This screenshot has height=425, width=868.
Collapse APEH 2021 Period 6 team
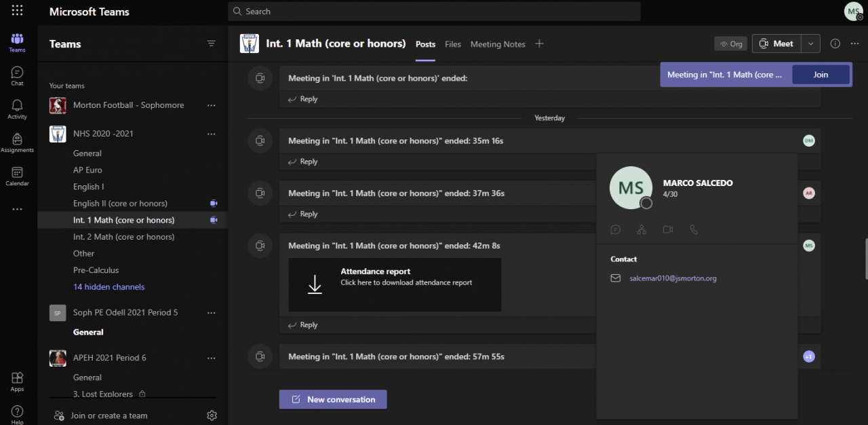[x=109, y=358]
